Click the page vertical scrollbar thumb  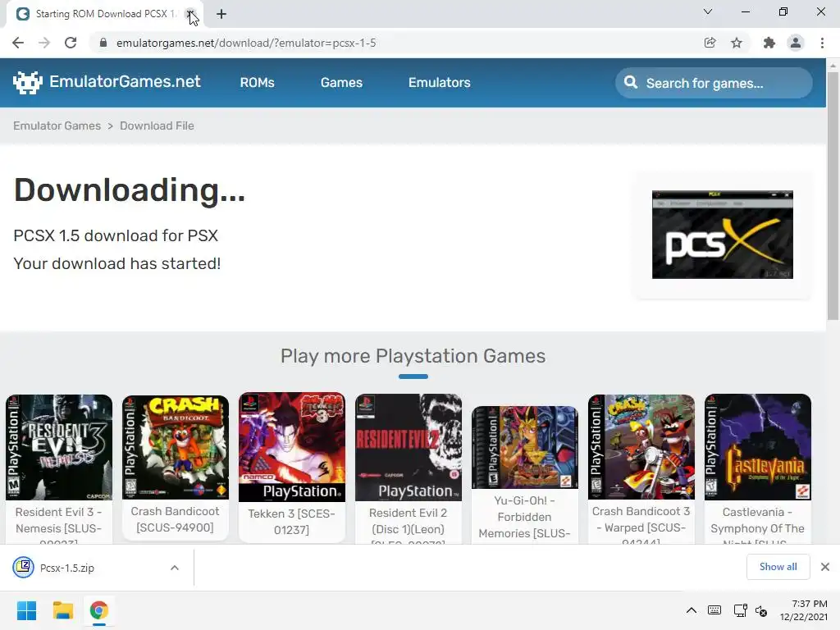(833, 195)
